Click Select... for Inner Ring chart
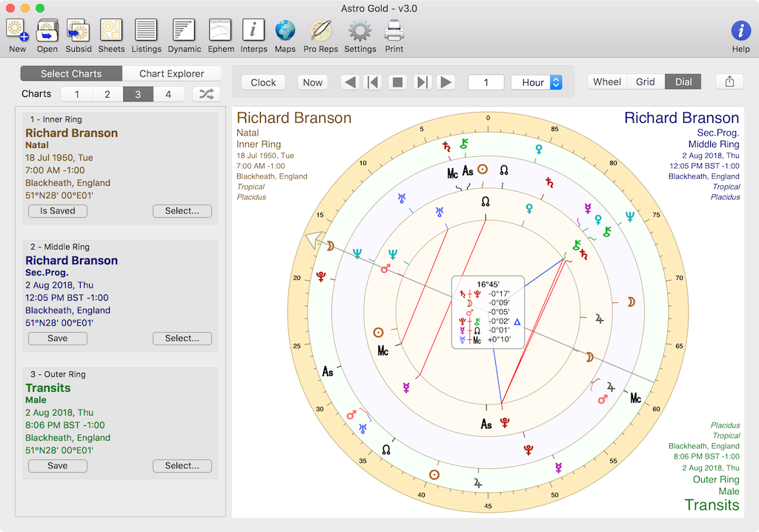Image resolution: width=759 pixels, height=532 pixels. (182, 211)
